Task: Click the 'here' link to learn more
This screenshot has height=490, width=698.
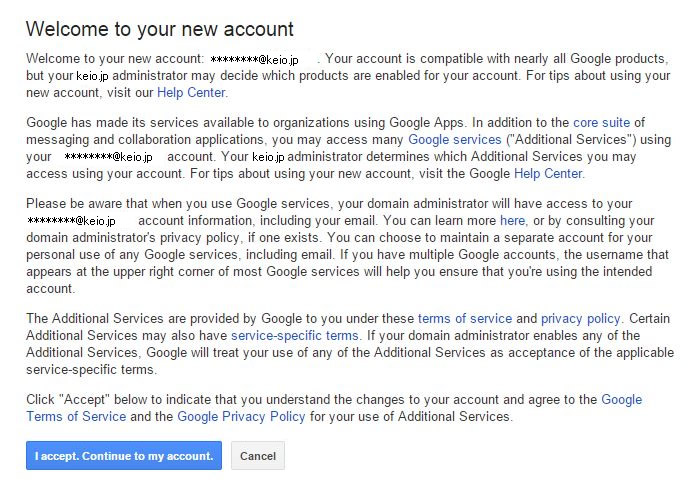Action: [512, 220]
